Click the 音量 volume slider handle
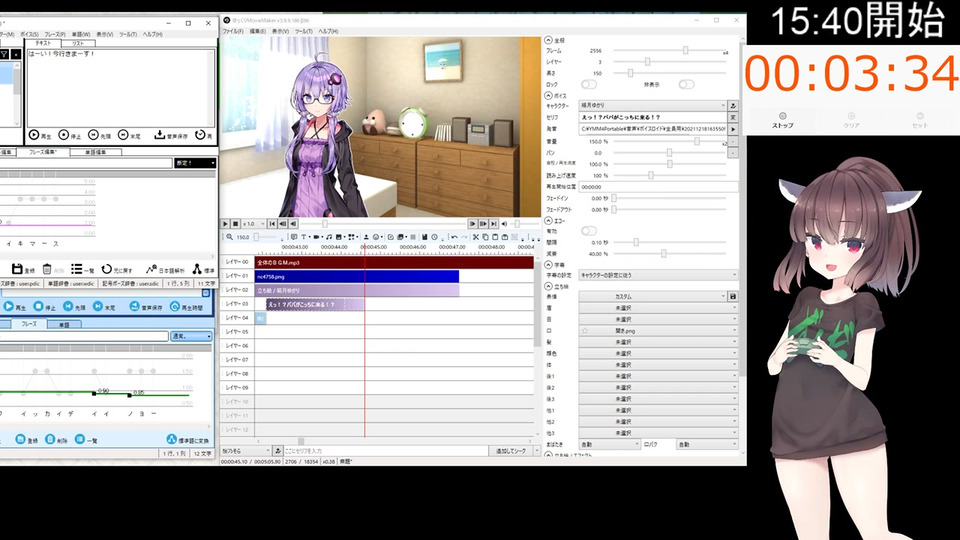Screen dimensions: 960x540 [697, 141]
